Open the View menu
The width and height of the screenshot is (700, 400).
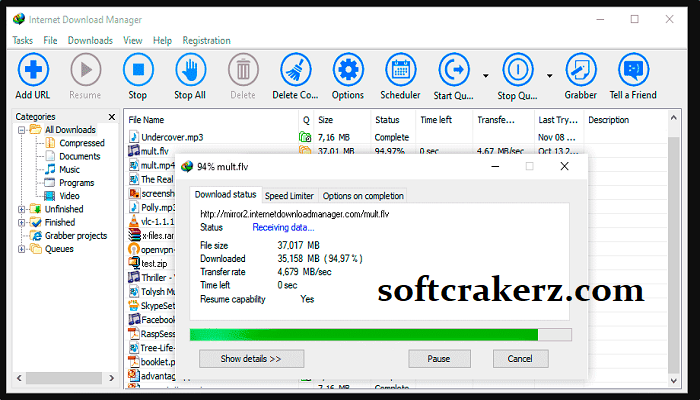(x=133, y=40)
